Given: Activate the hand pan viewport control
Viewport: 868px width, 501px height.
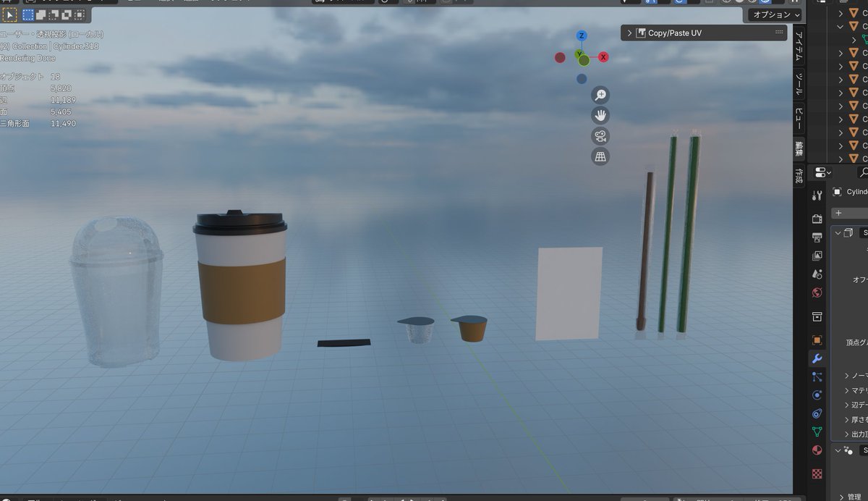Looking at the screenshot, I should (x=600, y=115).
